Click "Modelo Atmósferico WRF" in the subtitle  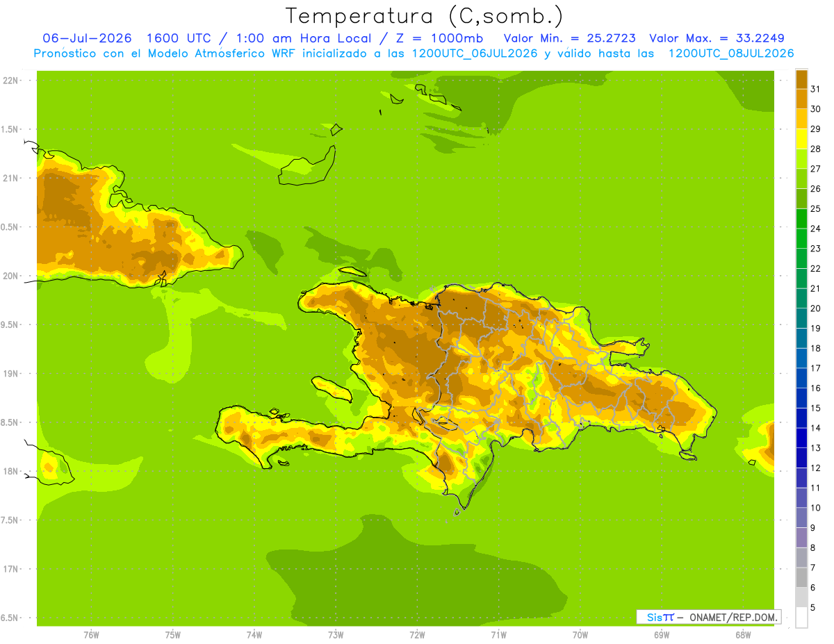pyautogui.click(x=222, y=53)
